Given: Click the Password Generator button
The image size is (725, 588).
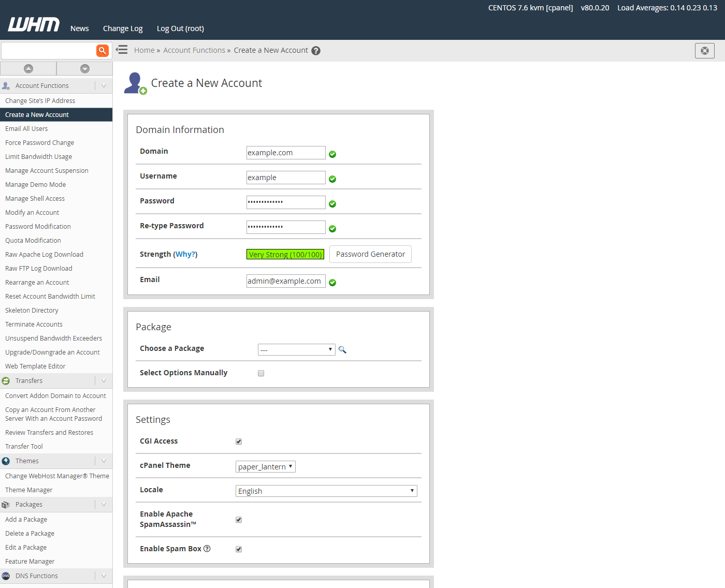Looking at the screenshot, I should (x=370, y=254).
